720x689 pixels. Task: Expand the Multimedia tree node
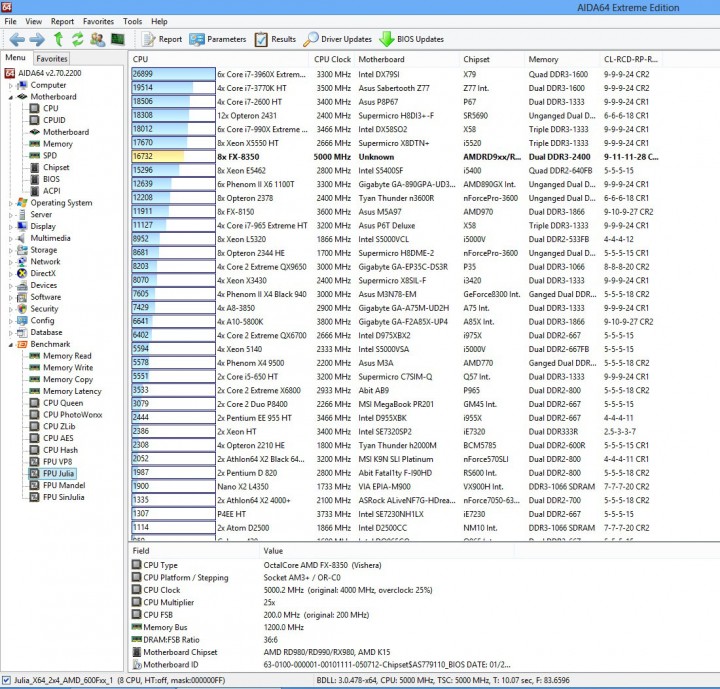10,238
